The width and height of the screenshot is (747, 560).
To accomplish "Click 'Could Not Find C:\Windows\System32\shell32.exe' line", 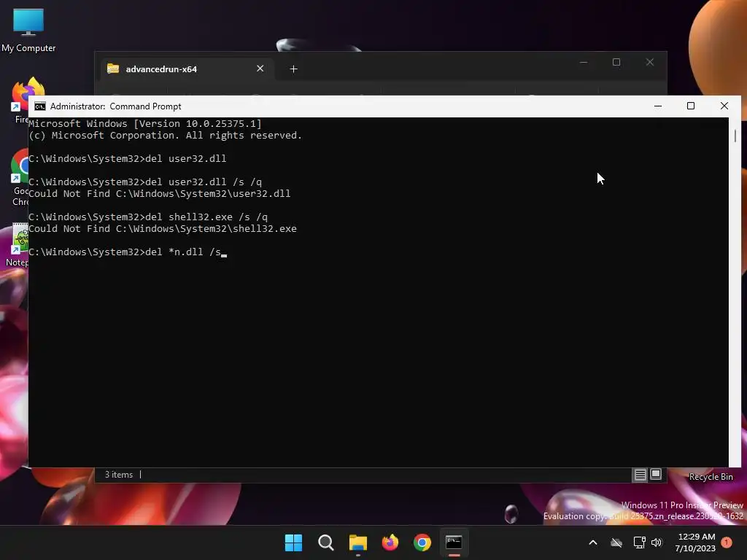I will click(x=163, y=228).
